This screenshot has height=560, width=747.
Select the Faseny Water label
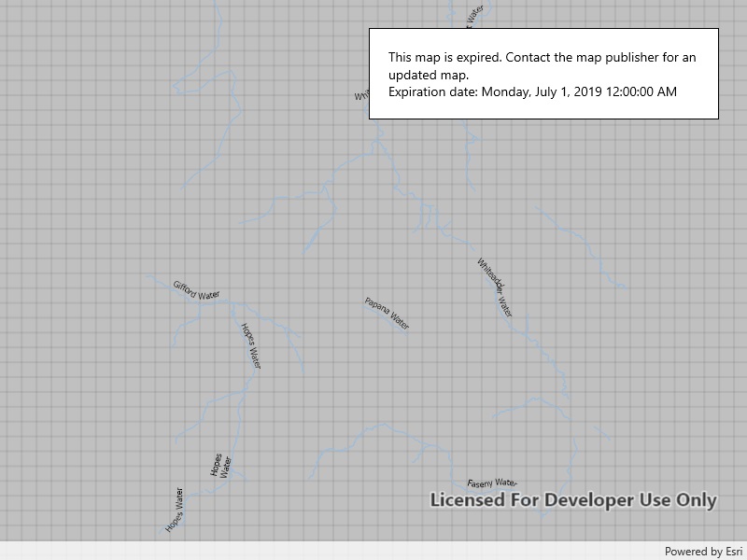492,483
